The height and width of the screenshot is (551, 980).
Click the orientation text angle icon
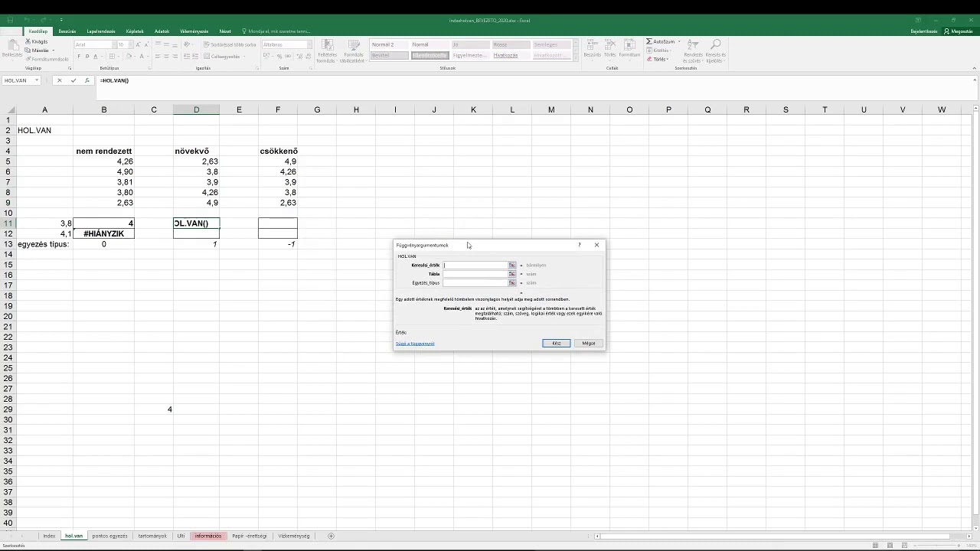tap(188, 45)
